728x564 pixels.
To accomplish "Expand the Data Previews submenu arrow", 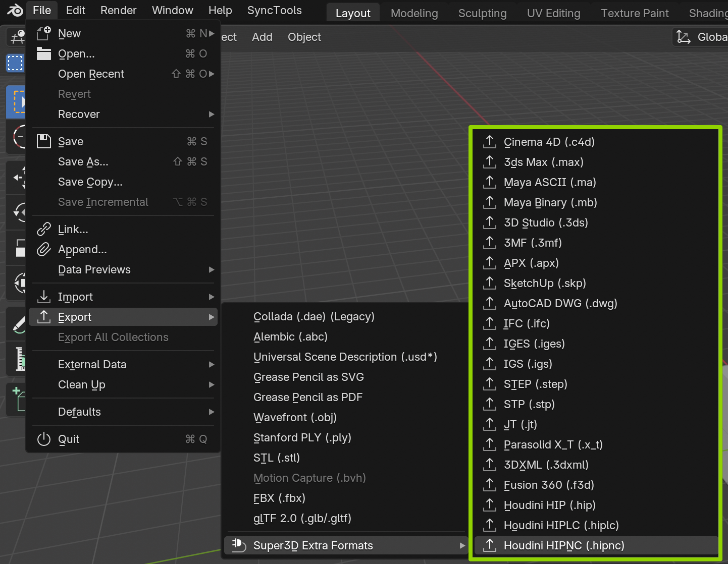I will tap(212, 269).
